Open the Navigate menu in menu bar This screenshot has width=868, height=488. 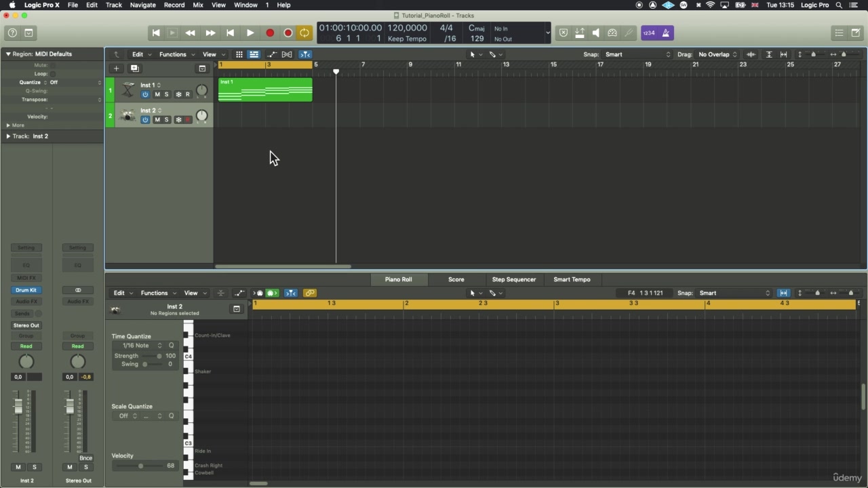142,5
